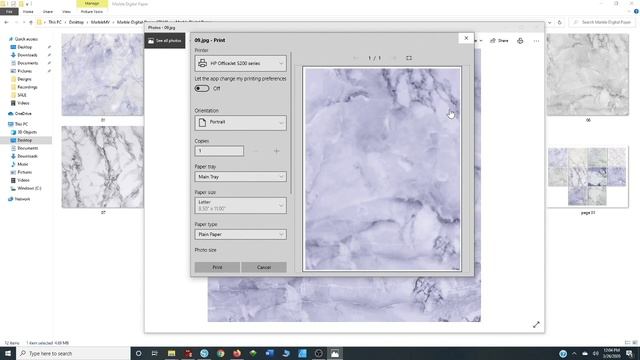Select thumbnail 07 white marble in File Explorer
The width and height of the screenshot is (640, 360).
pyautogui.click(x=102, y=167)
